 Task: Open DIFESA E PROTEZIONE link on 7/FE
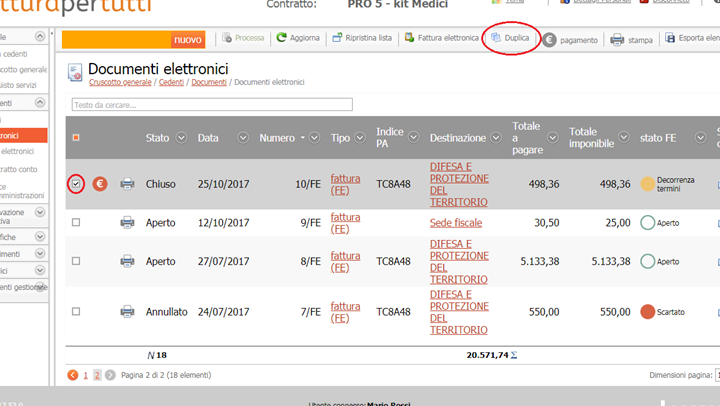[x=459, y=312]
